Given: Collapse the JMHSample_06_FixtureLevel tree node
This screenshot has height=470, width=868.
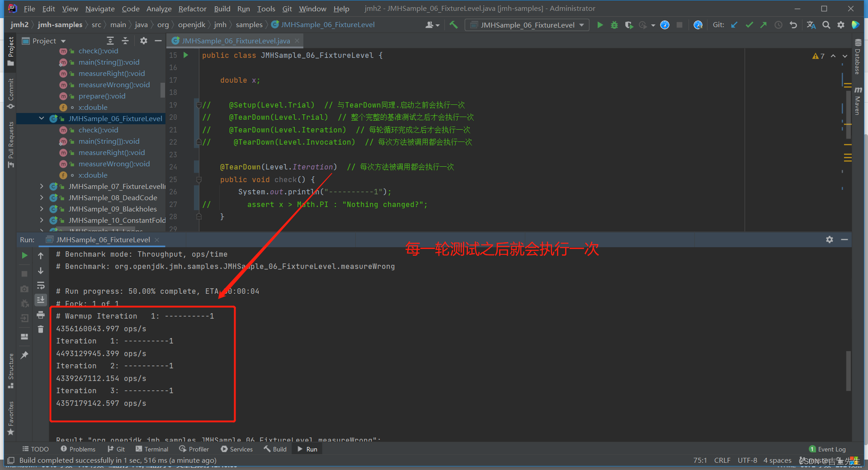Looking at the screenshot, I should click(41, 118).
